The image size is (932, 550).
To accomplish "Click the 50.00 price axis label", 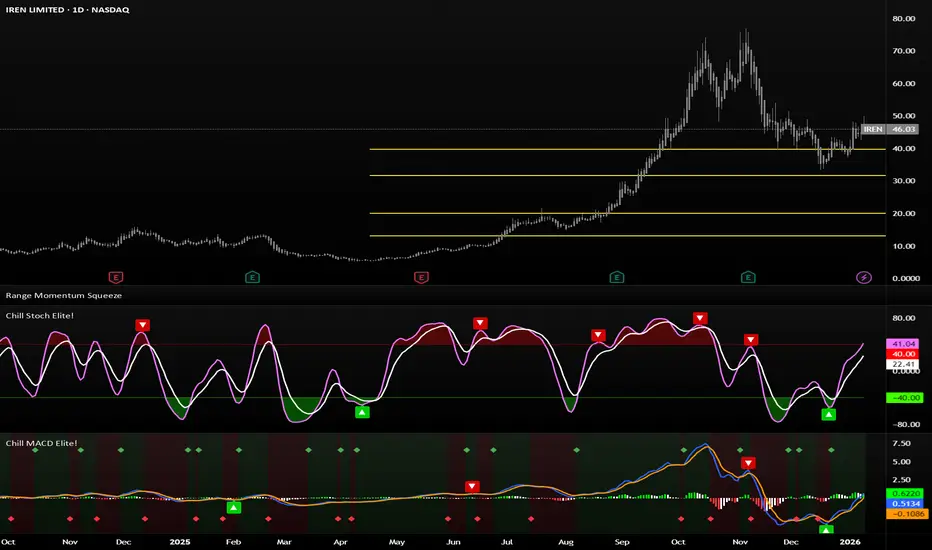I will click(903, 116).
